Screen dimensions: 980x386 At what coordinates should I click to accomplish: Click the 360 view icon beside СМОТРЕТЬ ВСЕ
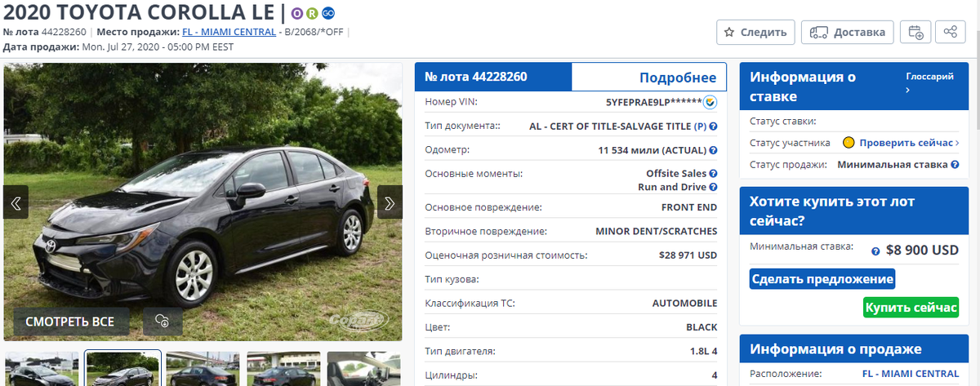click(162, 322)
